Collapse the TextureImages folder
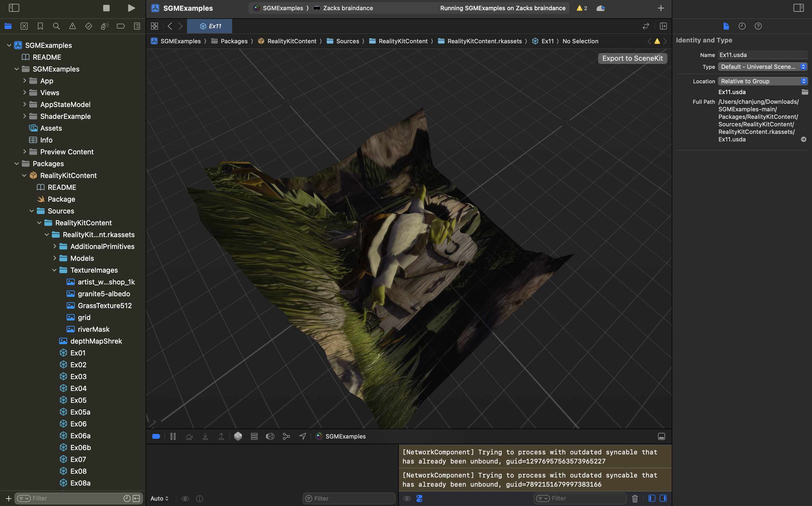Screen dimensions: 812x506 point(54,270)
